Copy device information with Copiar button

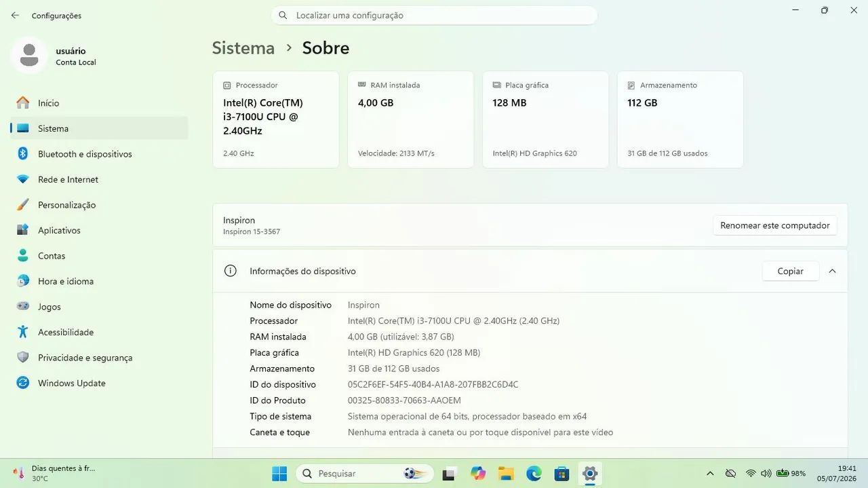(790, 271)
